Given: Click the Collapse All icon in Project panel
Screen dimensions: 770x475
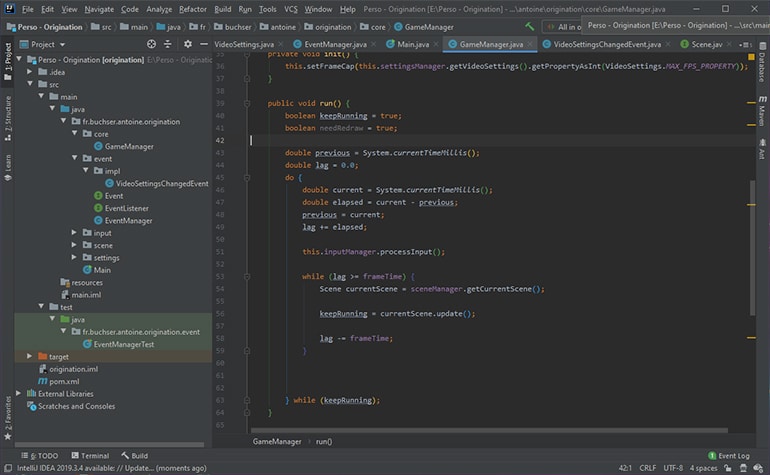Looking at the screenshot, I should (x=167, y=44).
